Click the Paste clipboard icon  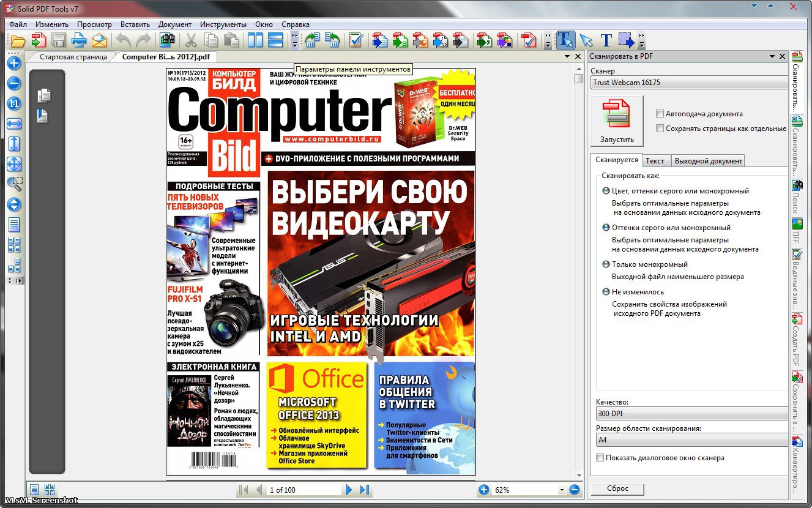(231, 41)
